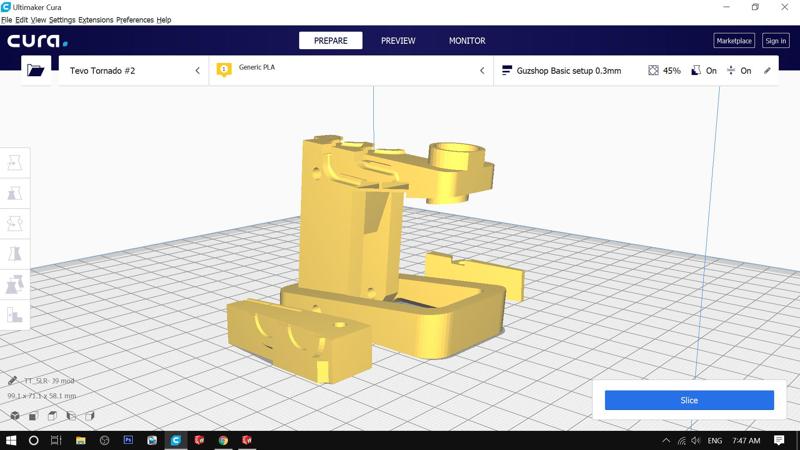This screenshot has width=800, height=450.
Task: Click the ENG language indicator
Action: (x=715, y=440)
